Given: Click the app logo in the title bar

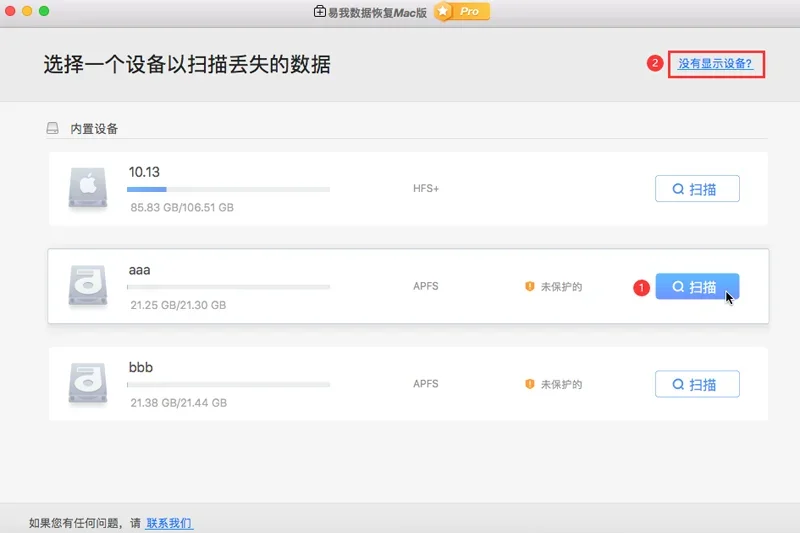Looking at the screenshot, I should pos(319,11).
